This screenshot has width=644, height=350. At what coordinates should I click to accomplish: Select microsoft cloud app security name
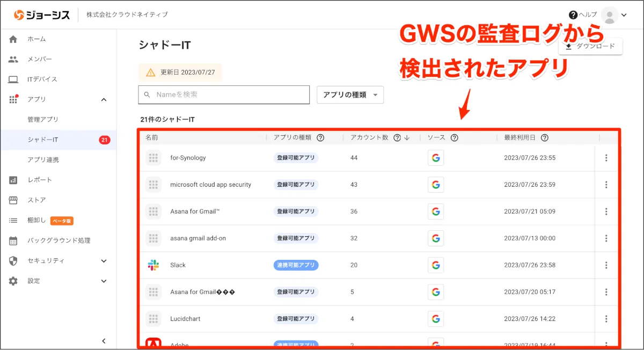coord(210,185)
